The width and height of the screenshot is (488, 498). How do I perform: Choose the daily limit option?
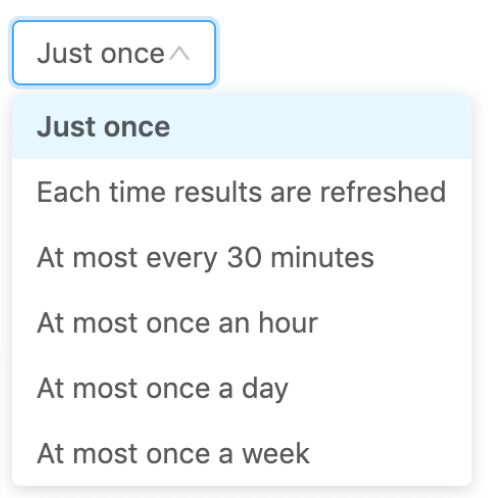click(242, 388)
